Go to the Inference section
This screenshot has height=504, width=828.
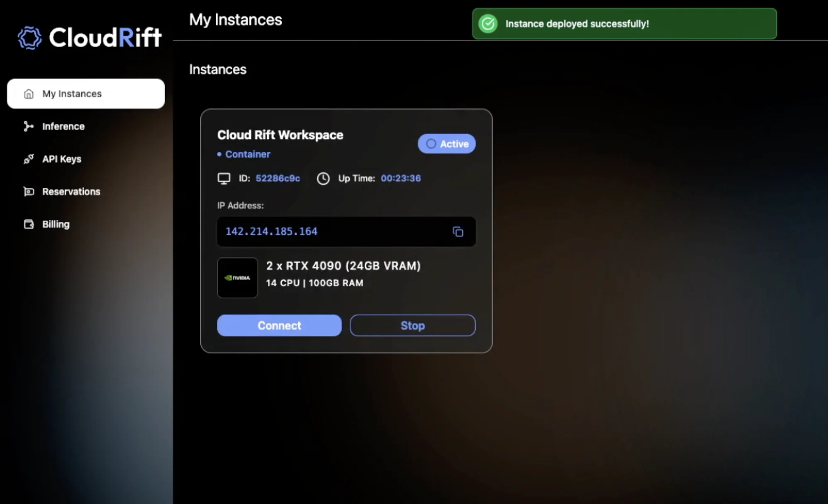pyautogui.click(x=63, y=126)
